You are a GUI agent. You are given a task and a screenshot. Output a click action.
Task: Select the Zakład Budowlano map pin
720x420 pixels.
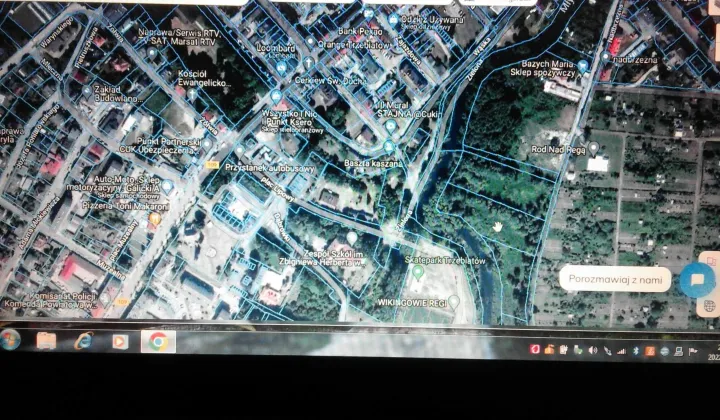tap(87, 91)
